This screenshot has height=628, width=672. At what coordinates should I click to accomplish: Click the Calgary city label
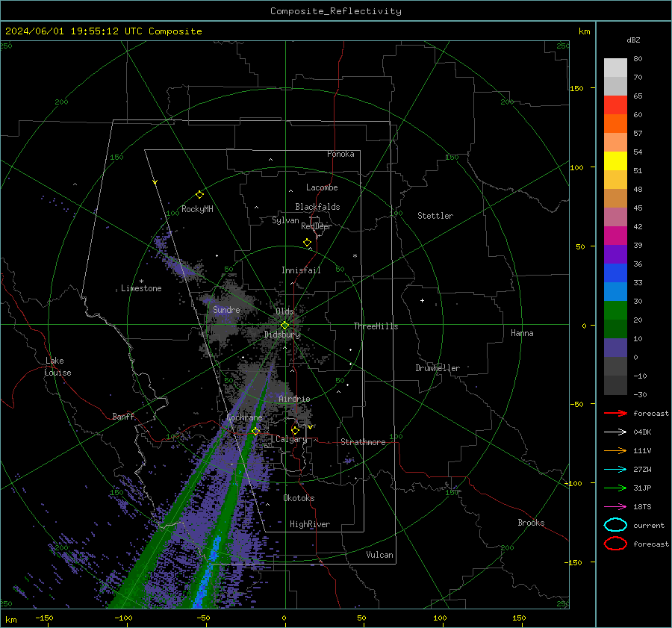point(291,439)
